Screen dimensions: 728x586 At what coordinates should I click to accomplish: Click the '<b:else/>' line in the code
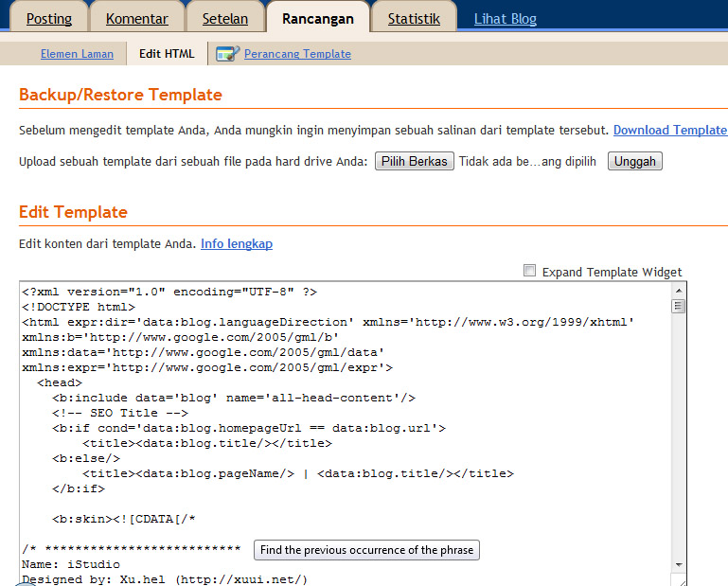pos(86,458)
